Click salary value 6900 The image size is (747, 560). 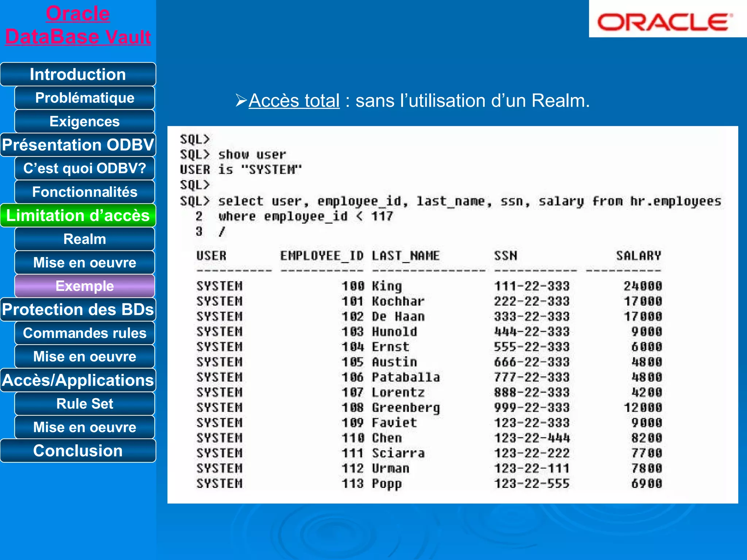(x=646, y=483)
